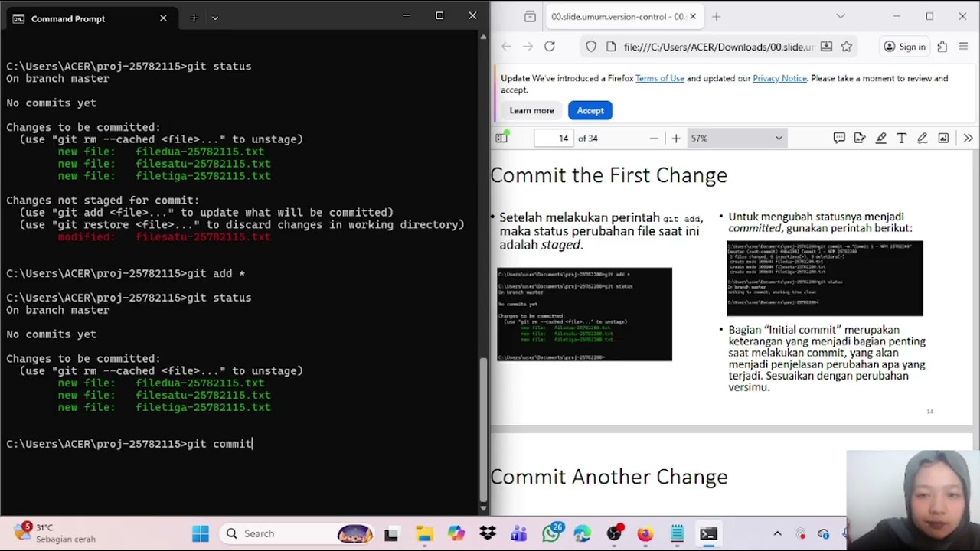Screen dimensions: 980x551
Task: Focus the Firefox address bar URL
Action: click(x=718, y=47)
